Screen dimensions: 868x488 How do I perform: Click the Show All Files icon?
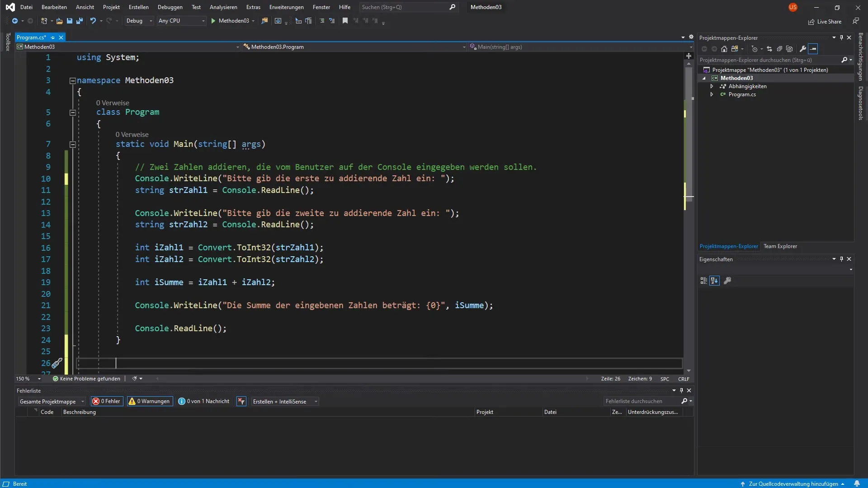coord(789,49)
